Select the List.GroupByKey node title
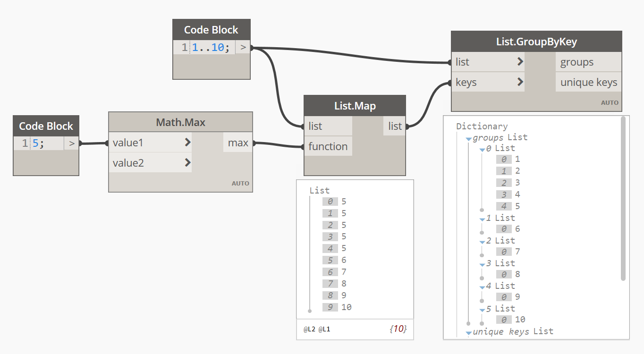Screen dimensions: 644x354 point(536,42)
